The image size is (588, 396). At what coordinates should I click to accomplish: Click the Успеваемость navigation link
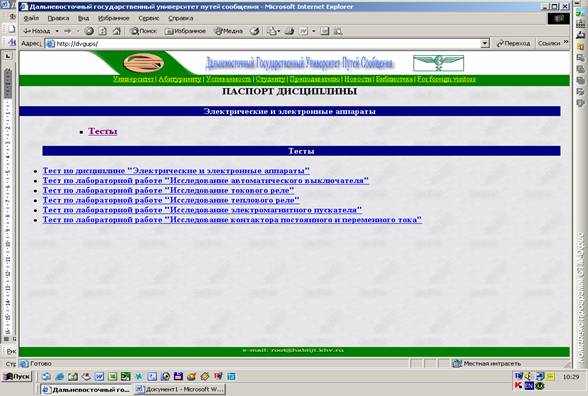click(228, 79)
